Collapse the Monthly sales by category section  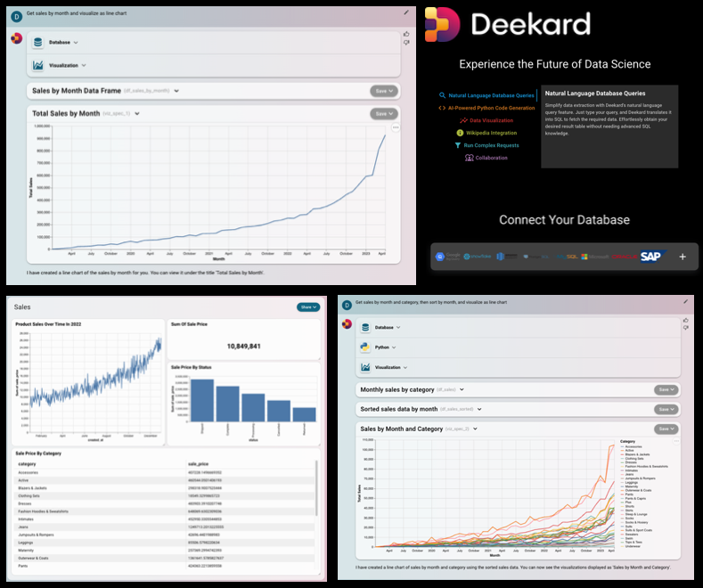click(x=462, y=389)
